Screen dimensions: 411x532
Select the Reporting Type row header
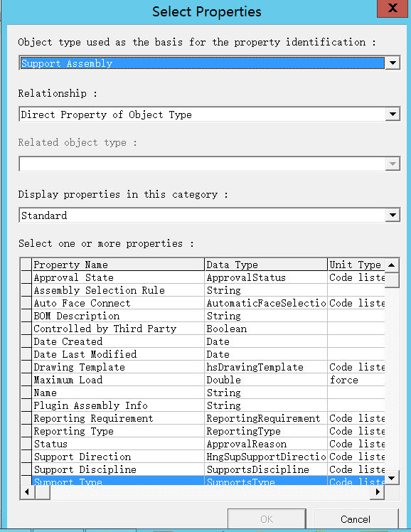pos(26,431)
